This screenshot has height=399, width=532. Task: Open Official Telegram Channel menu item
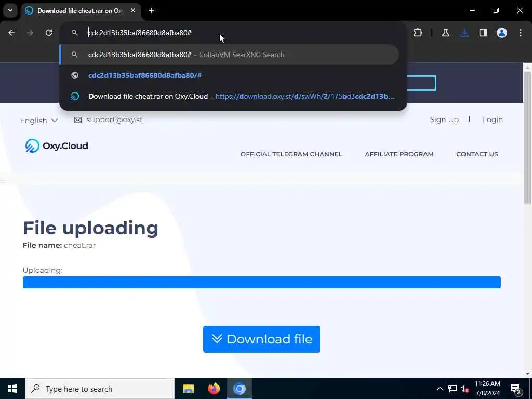(291, 154)
